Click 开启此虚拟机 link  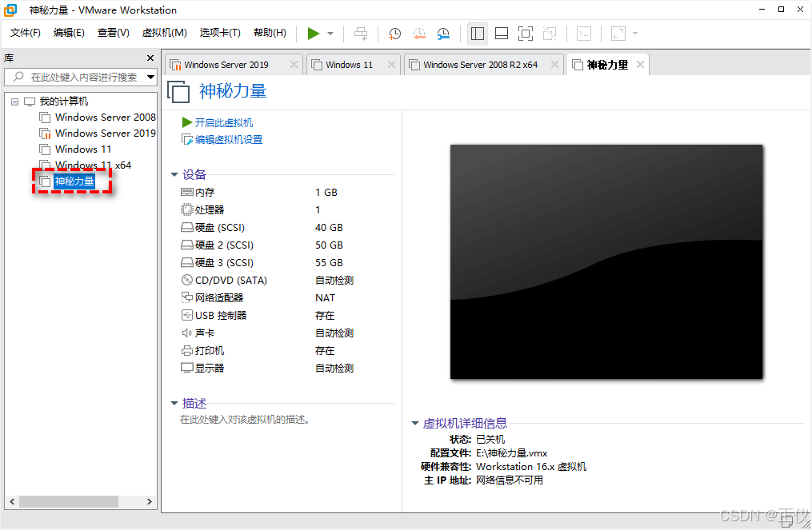pos(224,122)
